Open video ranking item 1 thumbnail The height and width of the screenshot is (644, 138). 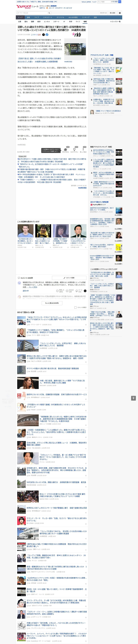point(119,153)
